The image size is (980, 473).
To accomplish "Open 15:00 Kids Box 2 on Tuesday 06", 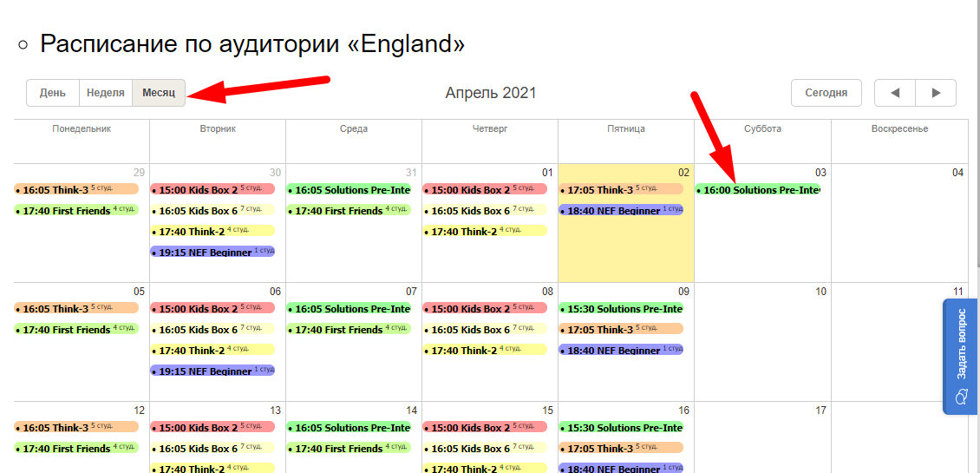I will (212, 308).
